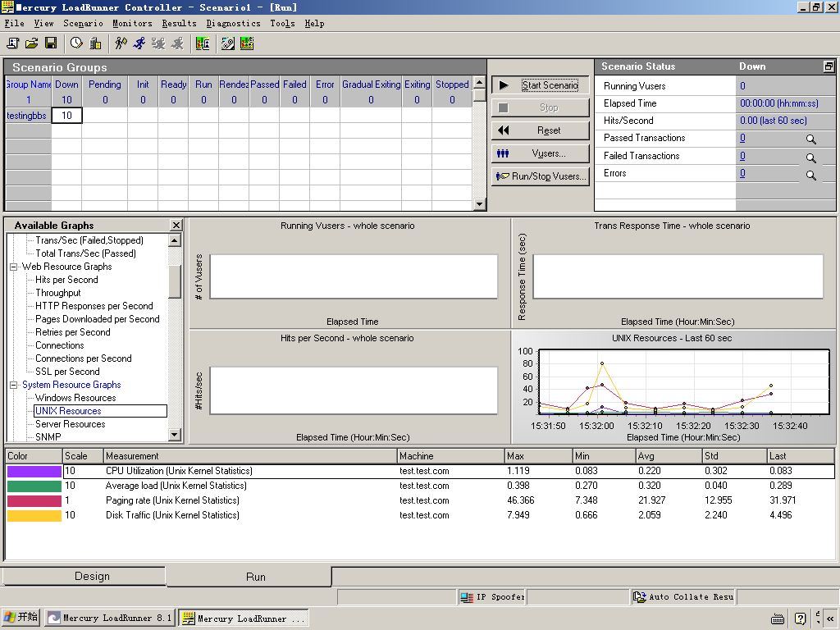This screenshot has width=840, height=630.
Task: Click the keyboard icon in the system tray
Action: [778, 619]
